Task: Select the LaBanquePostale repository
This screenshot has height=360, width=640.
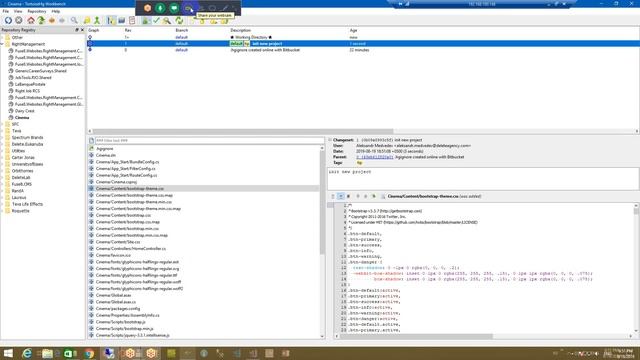Action: (x=30, y=84)
